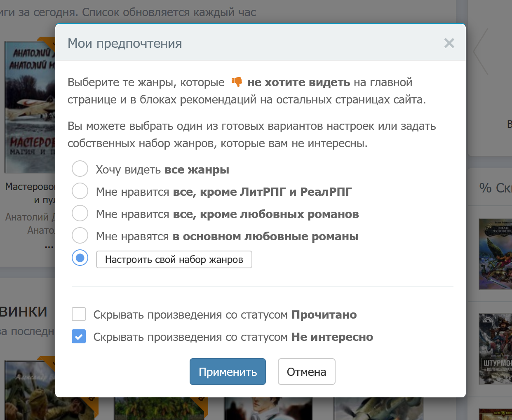Choose "все, кроме ЛитРПГ и РеалРПГ" option
This screenshot has height=420, width=512.
pyautogui.click(x=80, y=191)
